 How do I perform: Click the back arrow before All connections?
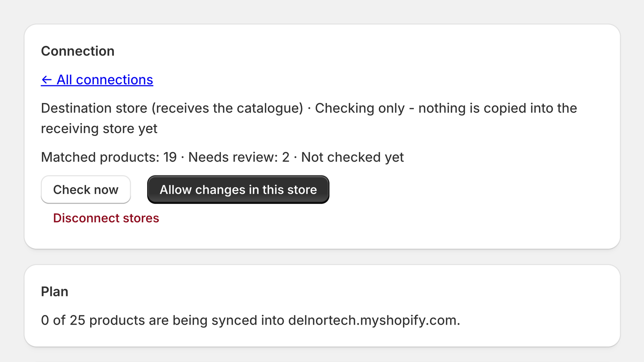[47, 80]
